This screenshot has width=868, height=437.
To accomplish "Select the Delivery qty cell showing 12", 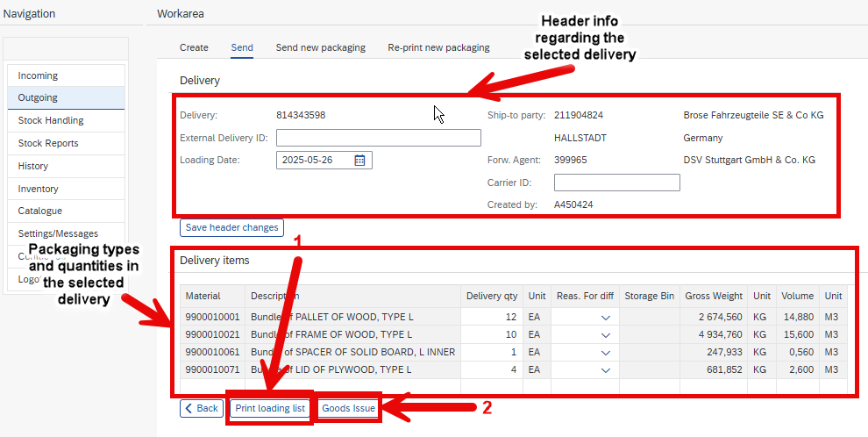I will 492,318.
